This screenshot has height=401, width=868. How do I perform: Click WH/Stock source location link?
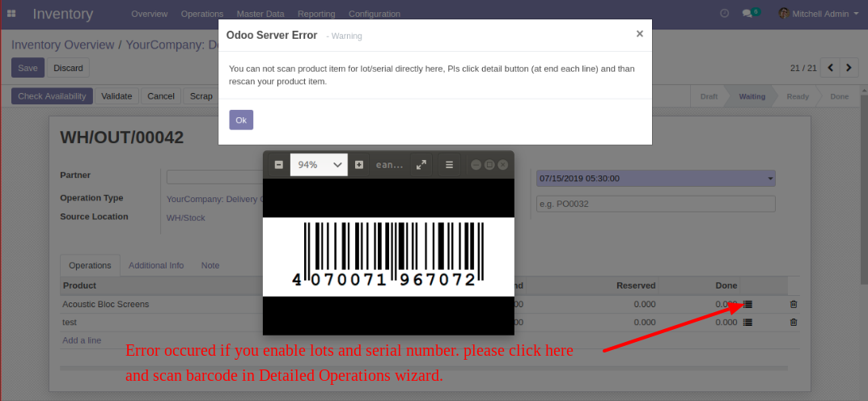185,218
